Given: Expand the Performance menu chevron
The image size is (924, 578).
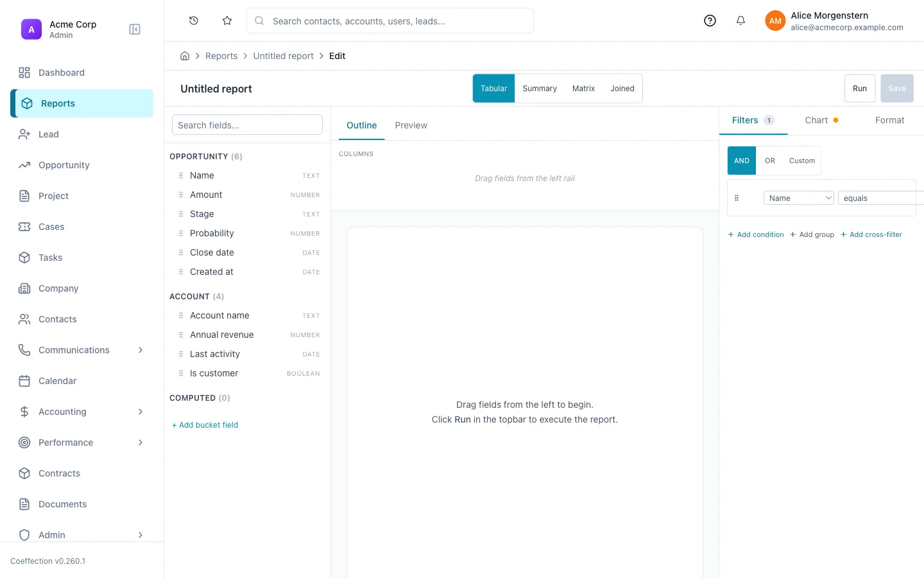Looking at the screenshot, I should 141,442.
